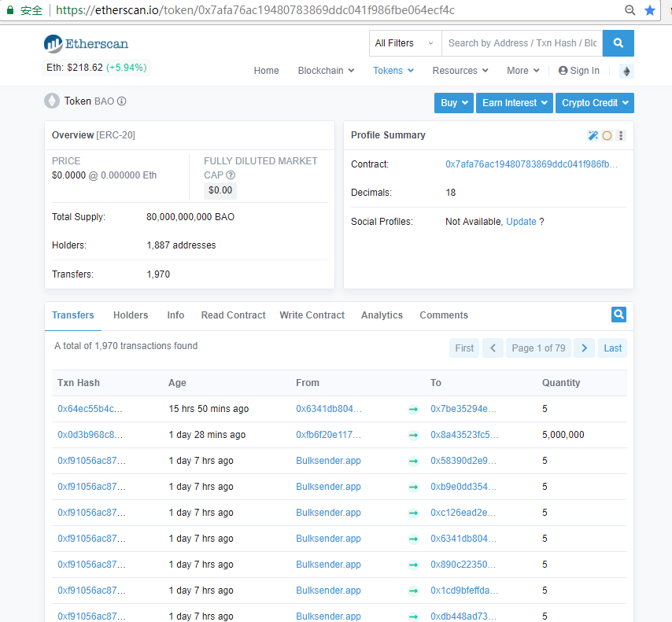Open the All Filters dropdown
The height and width of the screenshot is (622, 672).
coord(405,43)
